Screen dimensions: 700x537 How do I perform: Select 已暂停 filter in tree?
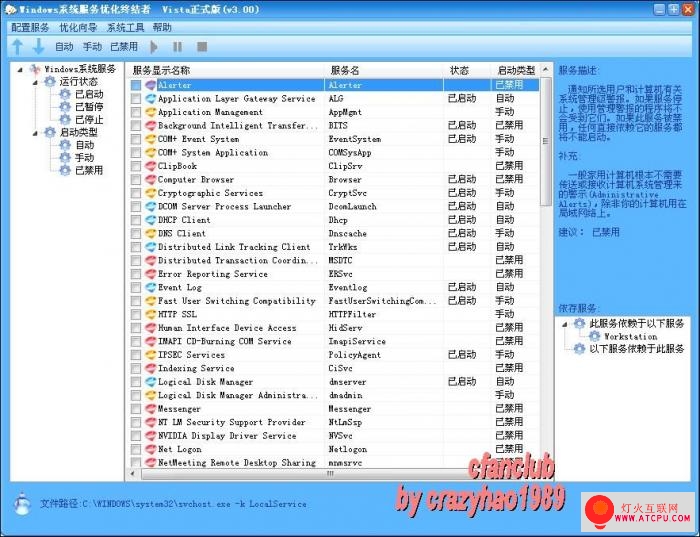[x=89, y=107]
